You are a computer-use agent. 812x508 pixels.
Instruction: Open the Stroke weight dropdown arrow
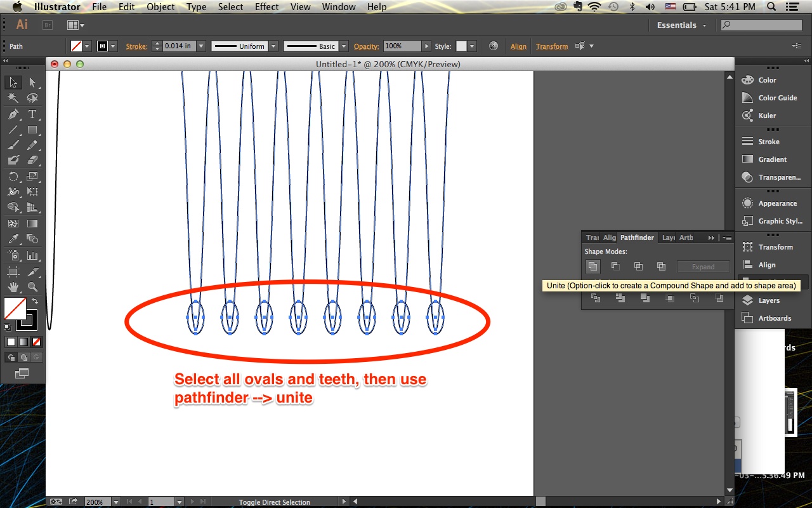(201, 46)
